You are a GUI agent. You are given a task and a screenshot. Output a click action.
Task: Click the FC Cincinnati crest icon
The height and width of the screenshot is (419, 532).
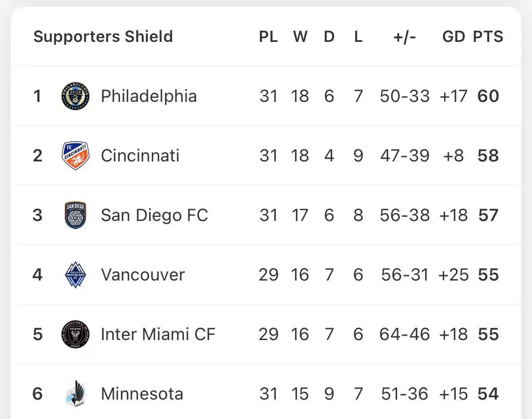pyautogui.click(x=75, y=156)
